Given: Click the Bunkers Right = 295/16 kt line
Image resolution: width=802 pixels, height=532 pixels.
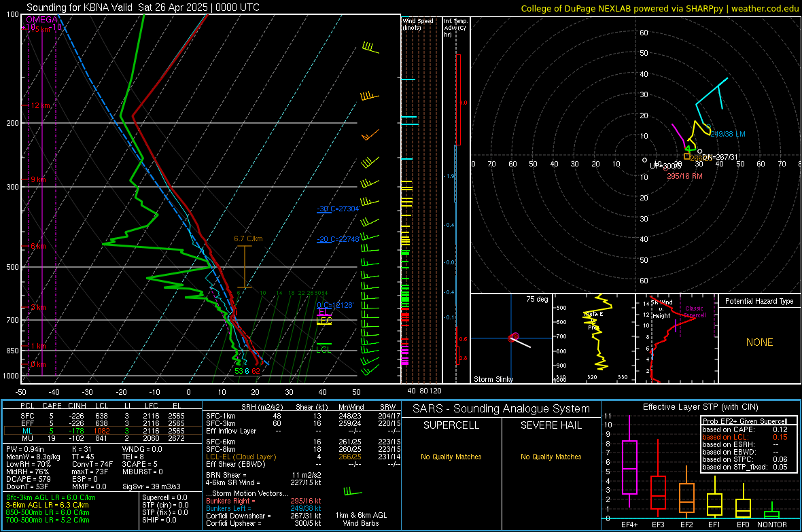Looking at the screenshot, I should click(x=264, y=501).
